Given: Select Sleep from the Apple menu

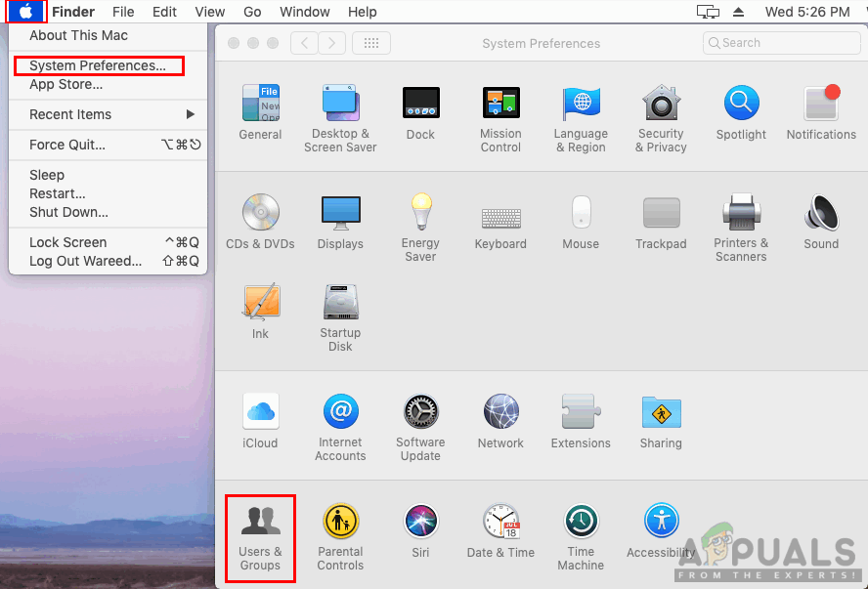Looking at the screenshot, I should [x=108, y=175].
